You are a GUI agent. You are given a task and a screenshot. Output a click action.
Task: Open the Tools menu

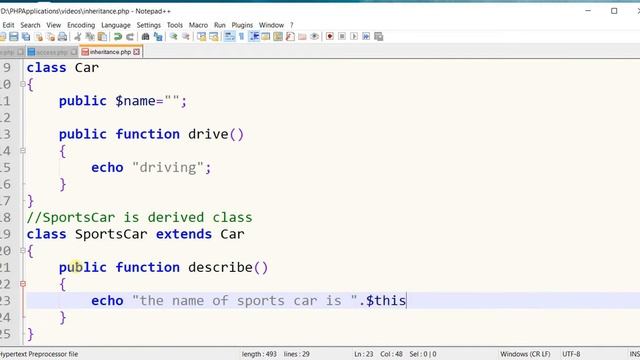click(175, 25)
